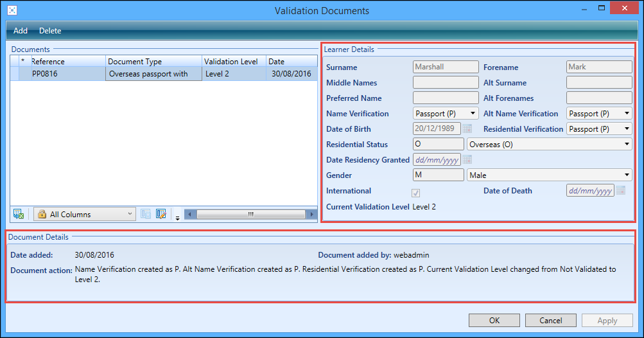
Task: Click the application icon in the title bar
Action: click(12, 10)
